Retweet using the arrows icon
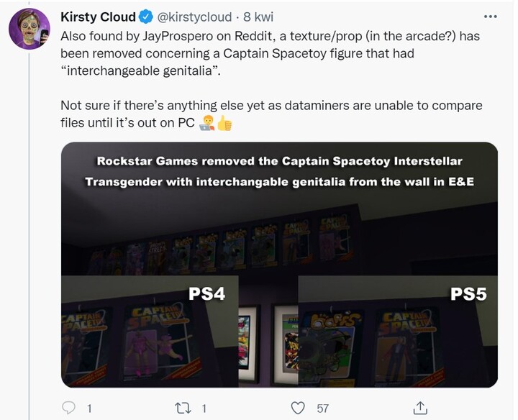 coord(183,408)
